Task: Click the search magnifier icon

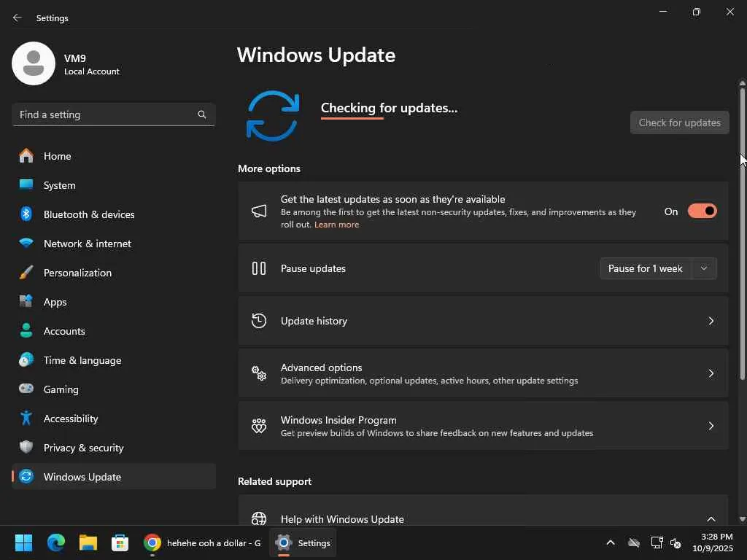Action: coord(202,114)
